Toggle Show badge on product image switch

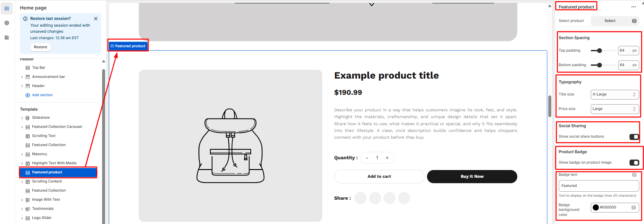coord(634,163)
